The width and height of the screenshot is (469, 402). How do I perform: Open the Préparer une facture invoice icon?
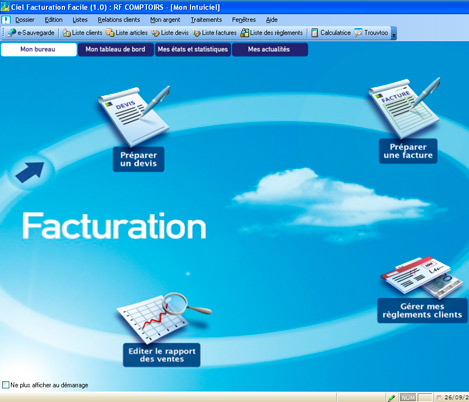(x=405, y=108)
